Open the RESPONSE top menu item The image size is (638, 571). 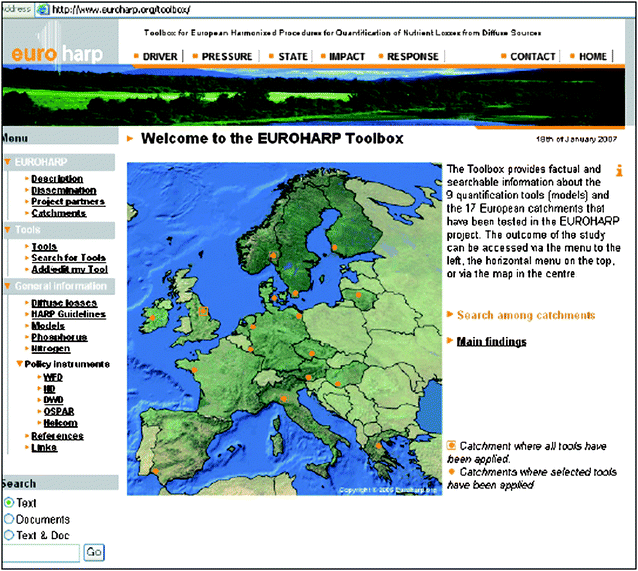click(x=413, y=57)
